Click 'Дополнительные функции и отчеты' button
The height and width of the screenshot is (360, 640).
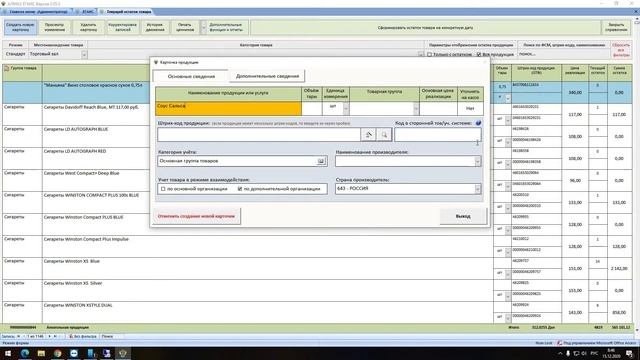point(226,27)
